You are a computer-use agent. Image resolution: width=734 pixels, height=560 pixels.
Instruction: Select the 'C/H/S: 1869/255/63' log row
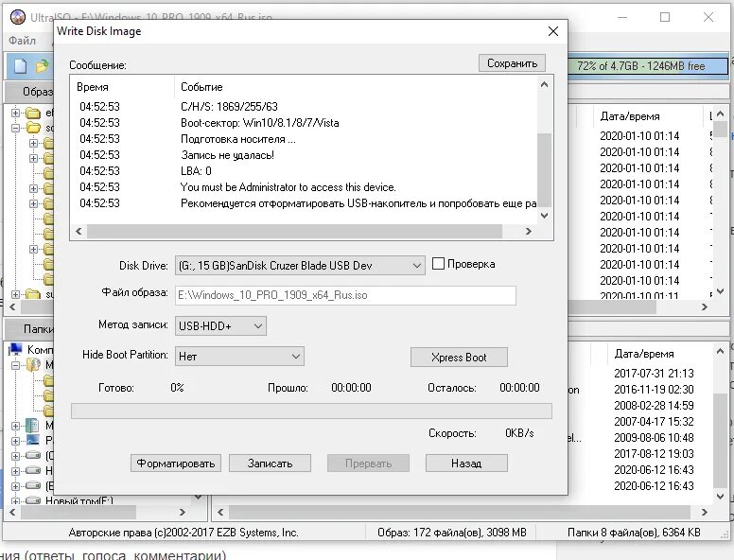pyautogui.click(x=305, y=107)
